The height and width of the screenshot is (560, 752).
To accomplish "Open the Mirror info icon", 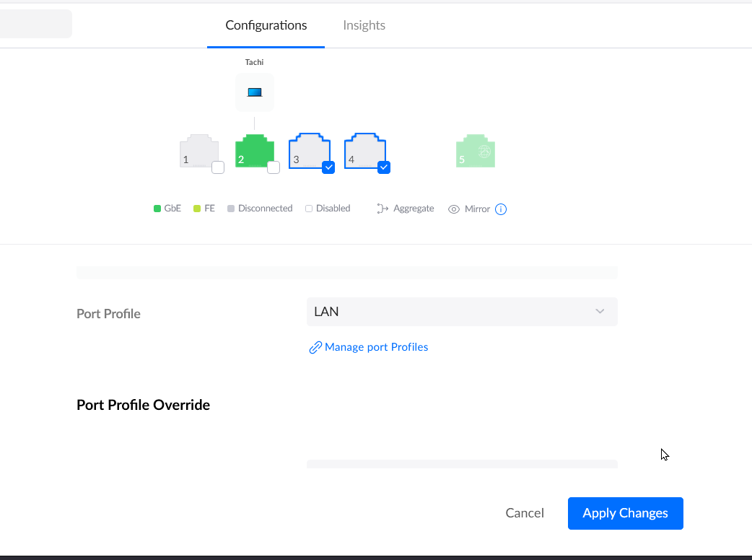I will (501, 209).
